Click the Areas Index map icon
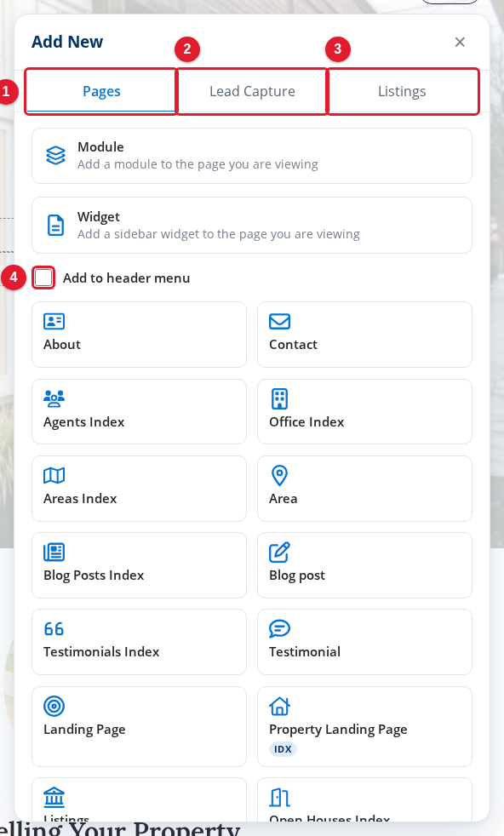 pyautogui.click(x=54, y=475)
